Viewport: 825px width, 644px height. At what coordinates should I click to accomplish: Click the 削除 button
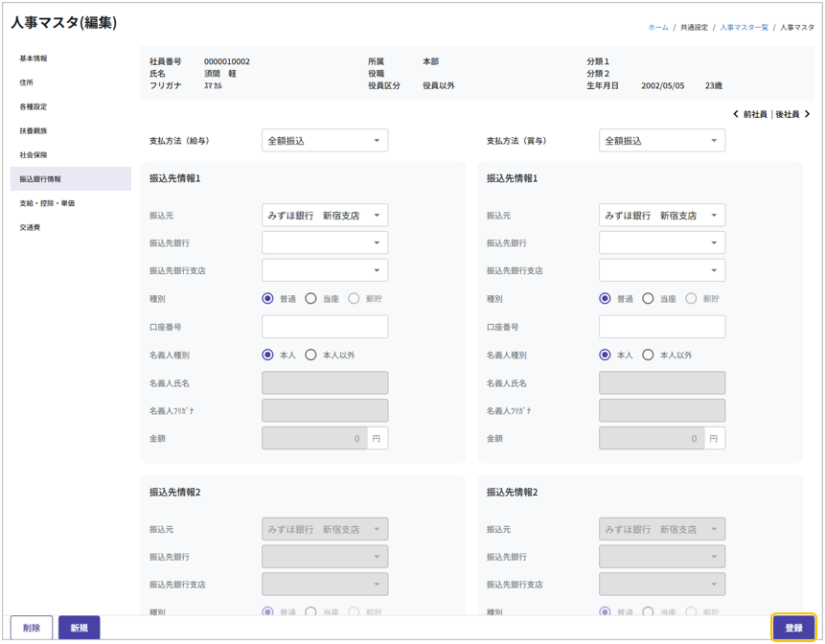pos(32,628)
